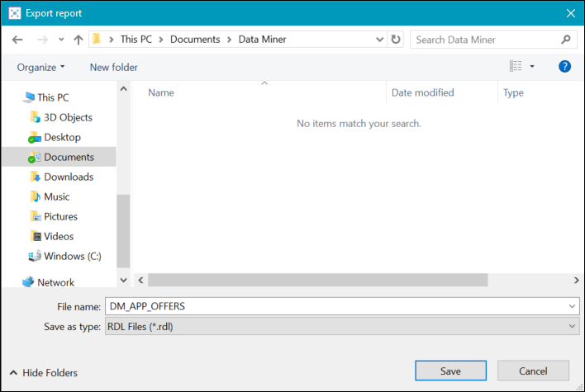The image size is (585, 392).
Task: Open the File name dropdown arrow
Action: (x=572, y=306)
